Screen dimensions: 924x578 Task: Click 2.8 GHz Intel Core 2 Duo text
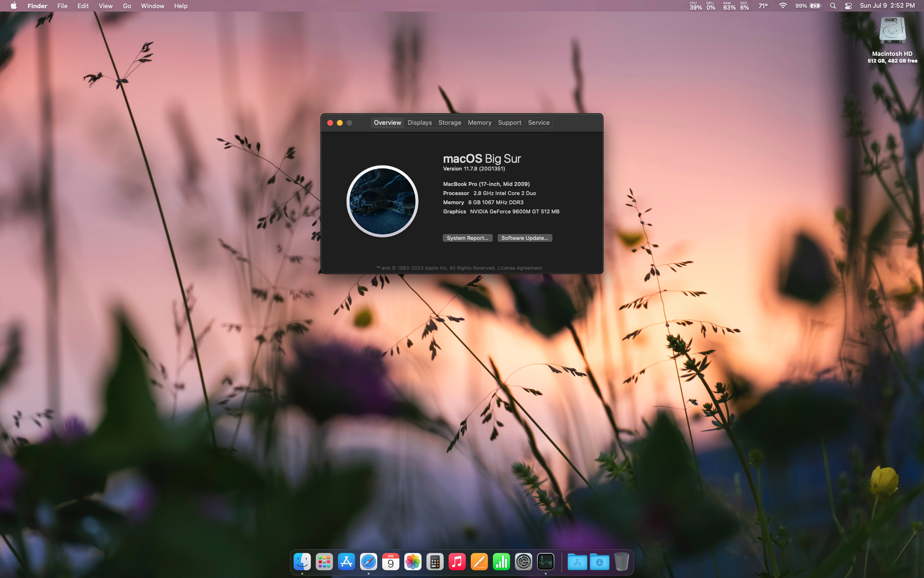(x=504, y=193)
